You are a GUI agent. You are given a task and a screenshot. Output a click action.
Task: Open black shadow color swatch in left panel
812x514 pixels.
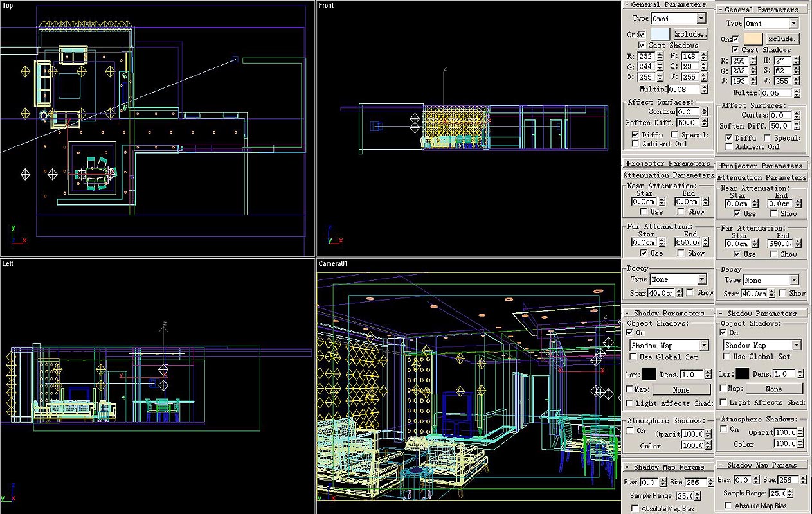[649, 374]
